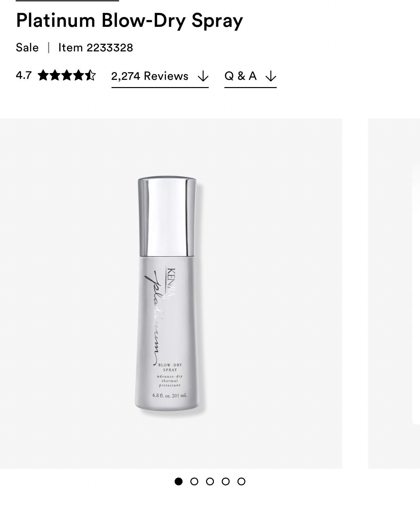
Task: Click the partially visible next image at right
Action: click(394, 293)
